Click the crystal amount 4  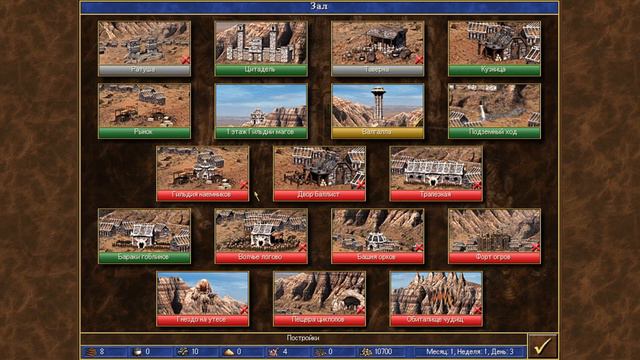[285, 351]
